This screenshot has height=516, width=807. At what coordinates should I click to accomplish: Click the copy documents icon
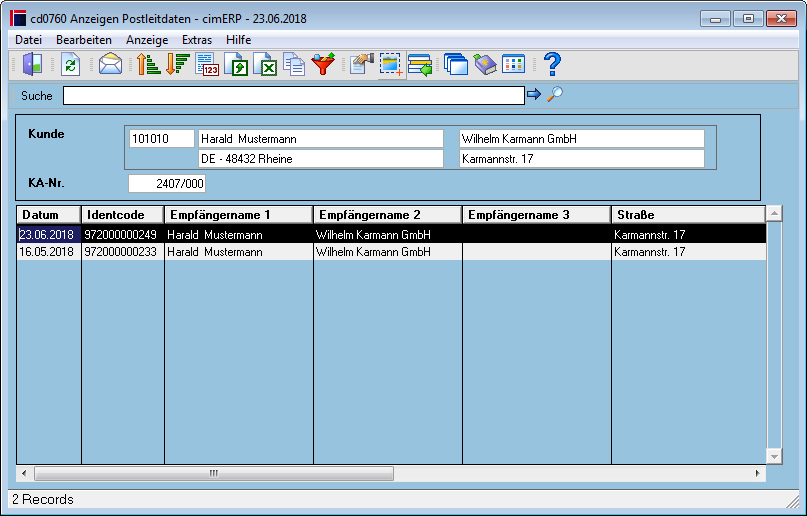click(x=294, y=64)
